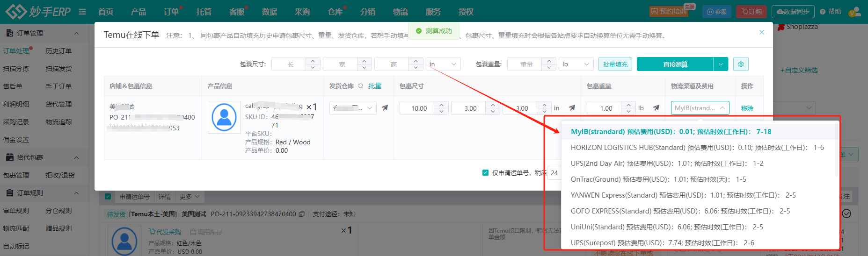Click the 妙手ERP logo
868x256 pixels.
pos(38,12)
